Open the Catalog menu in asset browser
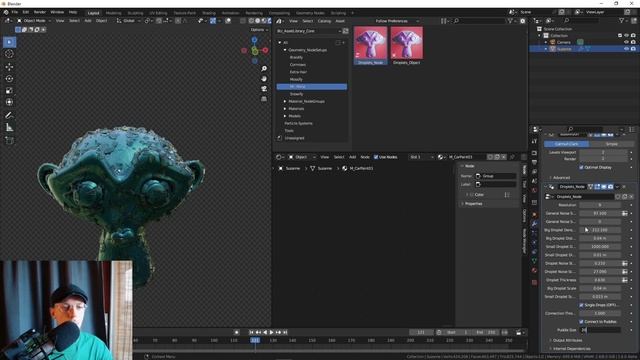The height and width of the screenshot is (360, 640). click(x=324, y=21)
